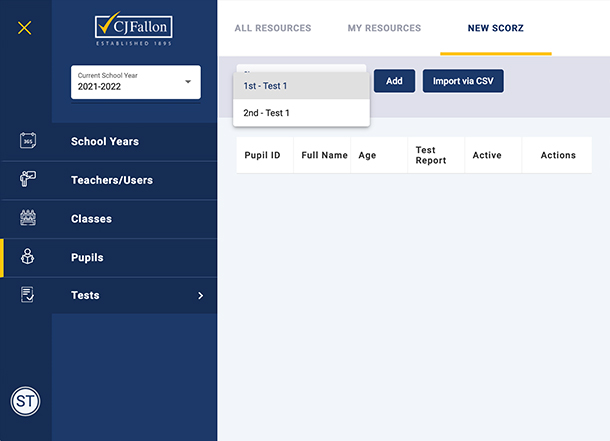Switch to the My Resources tab
Screen dimensions: 610x441
point(384,28)
